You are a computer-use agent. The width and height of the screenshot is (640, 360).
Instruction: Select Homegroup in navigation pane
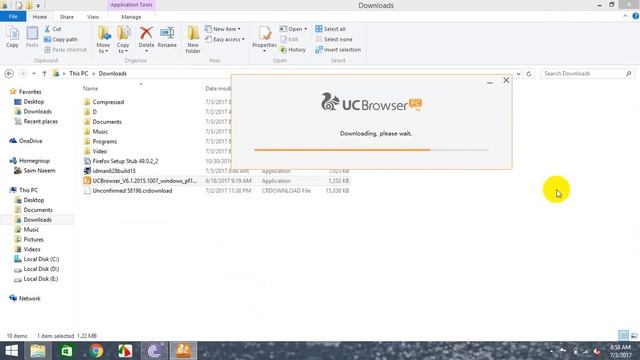click(x=34, y=161)
